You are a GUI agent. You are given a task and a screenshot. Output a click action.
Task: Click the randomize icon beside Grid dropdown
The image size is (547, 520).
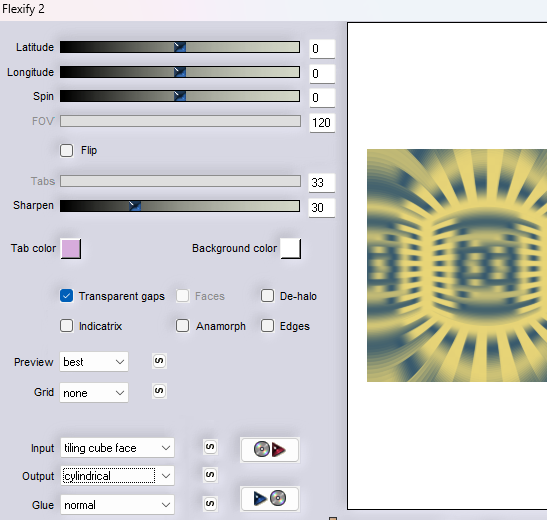pyautogui.click(x=159, y=391)
